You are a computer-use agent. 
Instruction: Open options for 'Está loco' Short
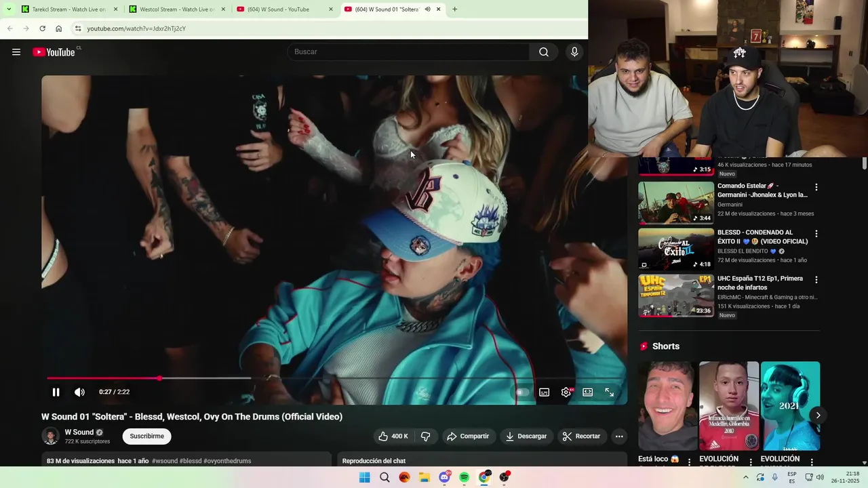click(690, 462)
